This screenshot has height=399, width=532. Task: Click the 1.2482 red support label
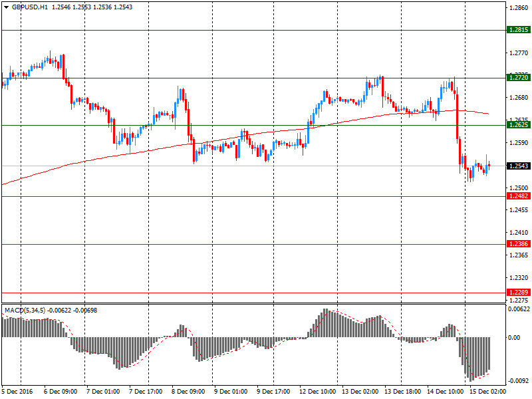[519, 196]
